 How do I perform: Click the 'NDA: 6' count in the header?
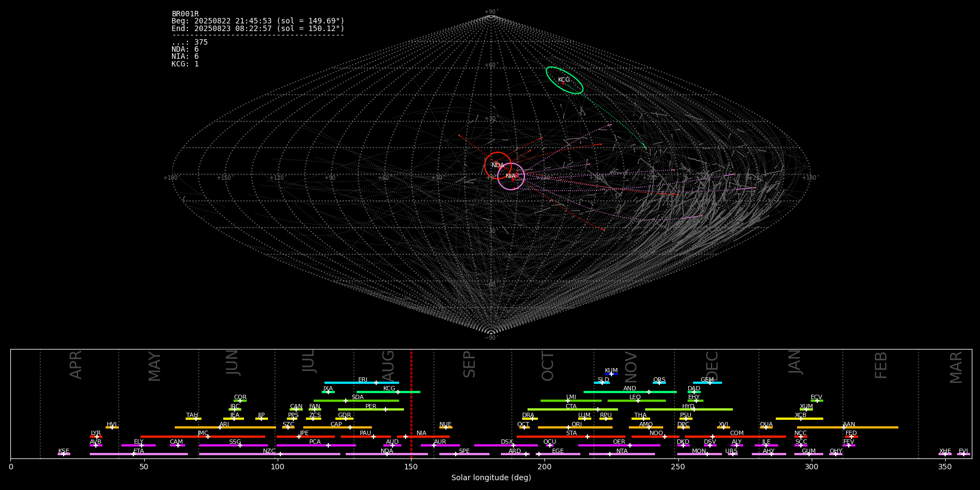pyautogui.click(x=185, y=50)
